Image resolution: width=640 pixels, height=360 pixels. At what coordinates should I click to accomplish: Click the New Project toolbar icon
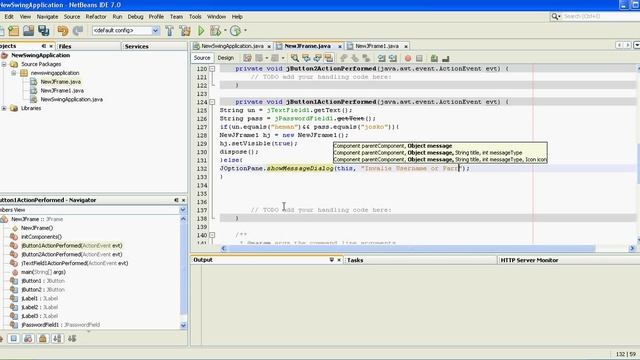(x=13, y=31)
